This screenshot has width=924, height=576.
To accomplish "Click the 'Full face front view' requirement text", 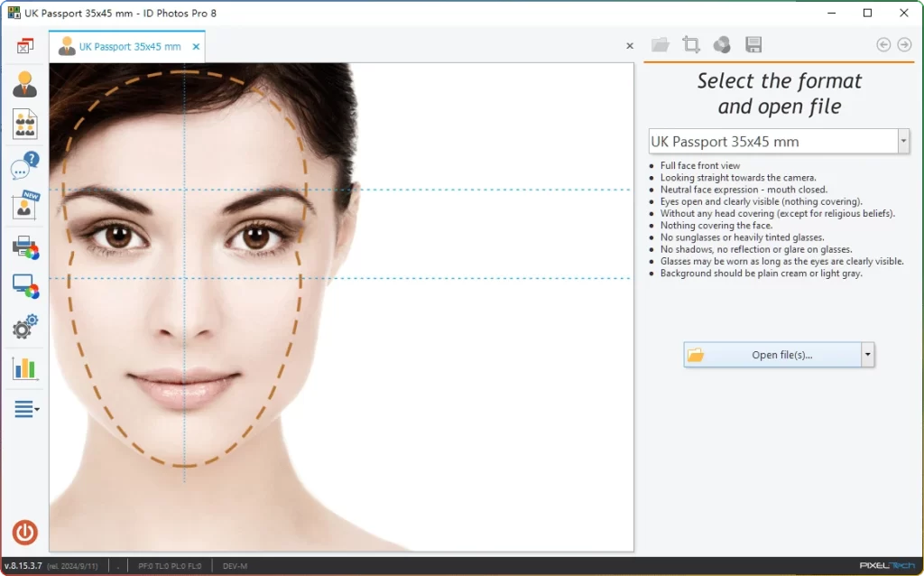I will 700,165.
